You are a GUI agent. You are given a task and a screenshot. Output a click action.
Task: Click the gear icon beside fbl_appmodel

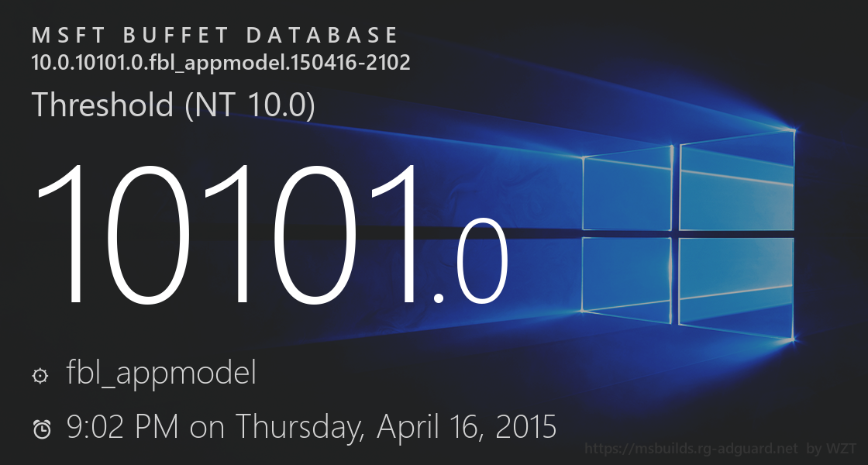(40, 376)
